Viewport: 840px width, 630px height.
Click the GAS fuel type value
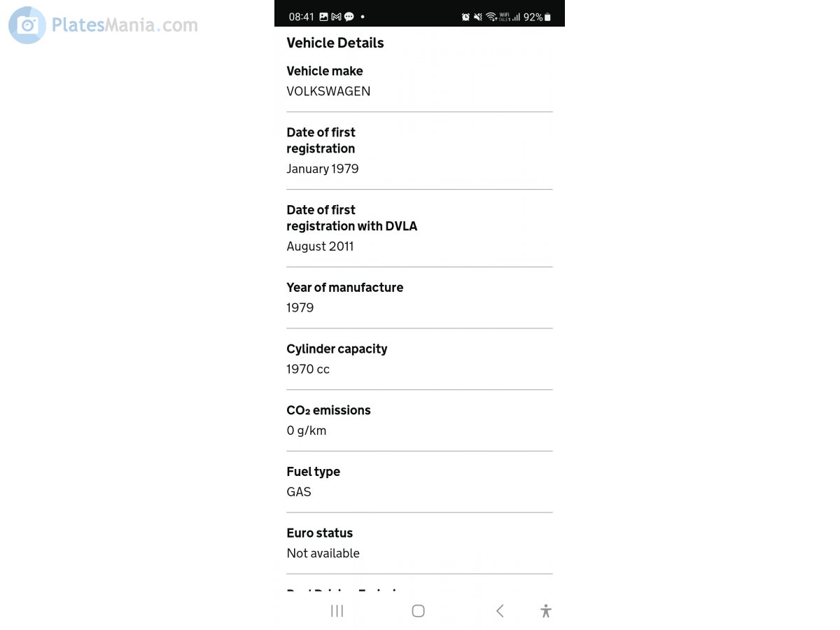coord(299,491)
